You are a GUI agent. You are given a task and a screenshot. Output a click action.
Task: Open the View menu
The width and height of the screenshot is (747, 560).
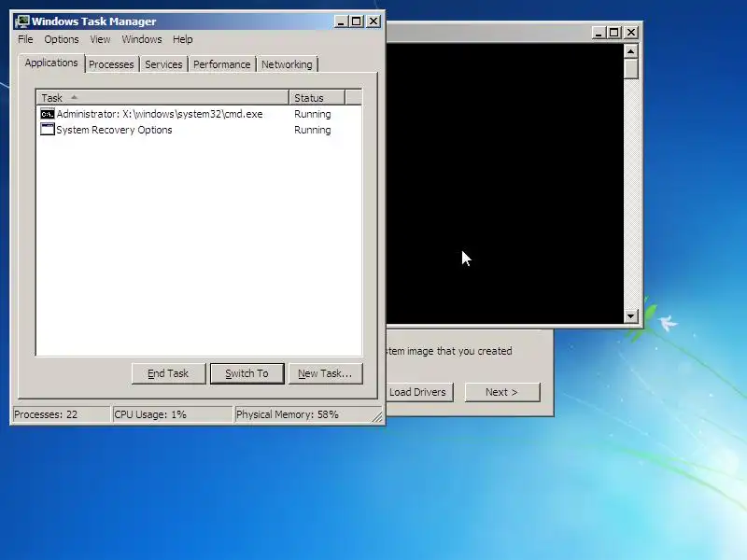click(100, 39)
